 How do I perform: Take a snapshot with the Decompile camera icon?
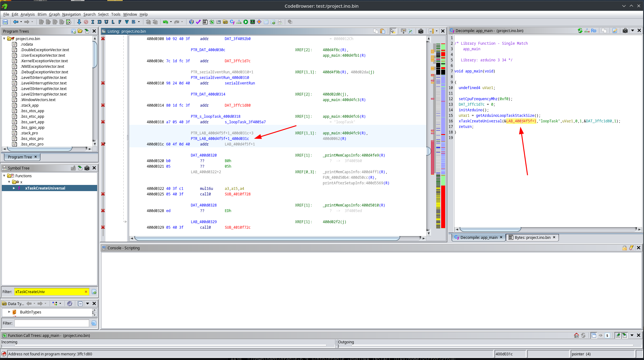coord(625,31)
